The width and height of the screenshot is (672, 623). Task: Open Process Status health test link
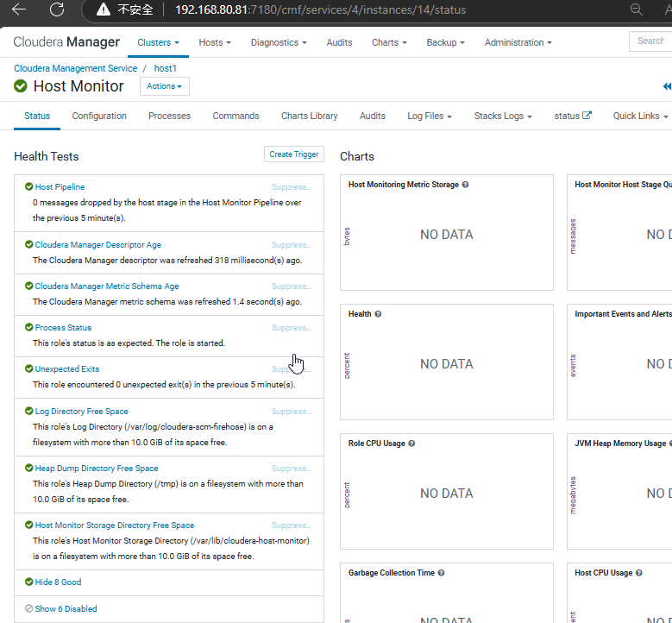coord(63,328)
